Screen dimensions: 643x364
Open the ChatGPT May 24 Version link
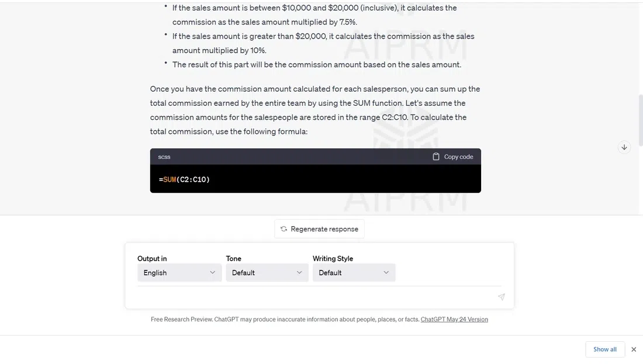[454, 320]
